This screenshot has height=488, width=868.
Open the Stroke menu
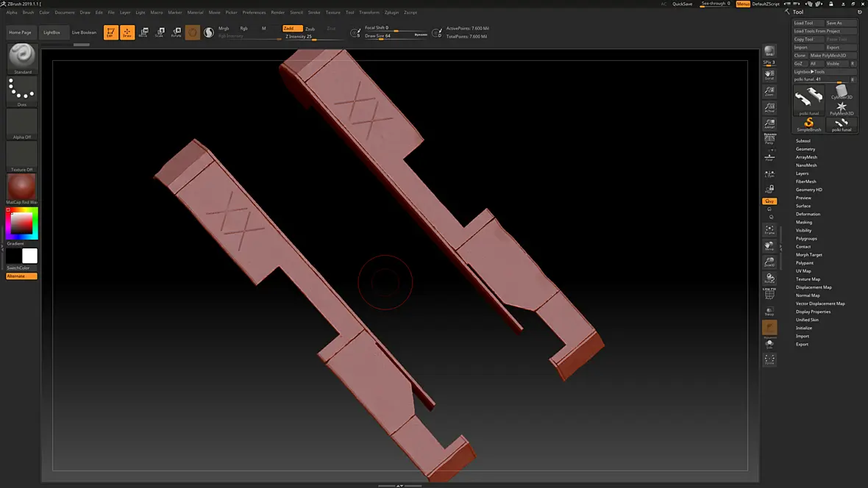pyautogui.click(x=314, y=12)
